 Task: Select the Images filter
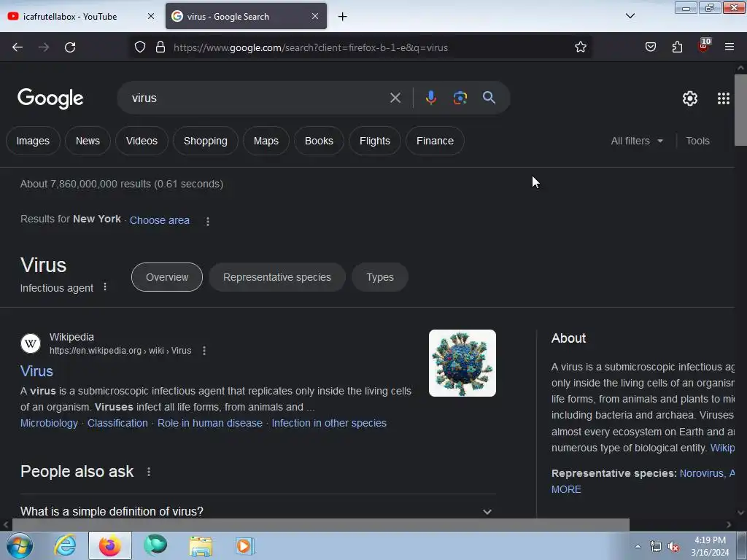[x=33, y=141]
